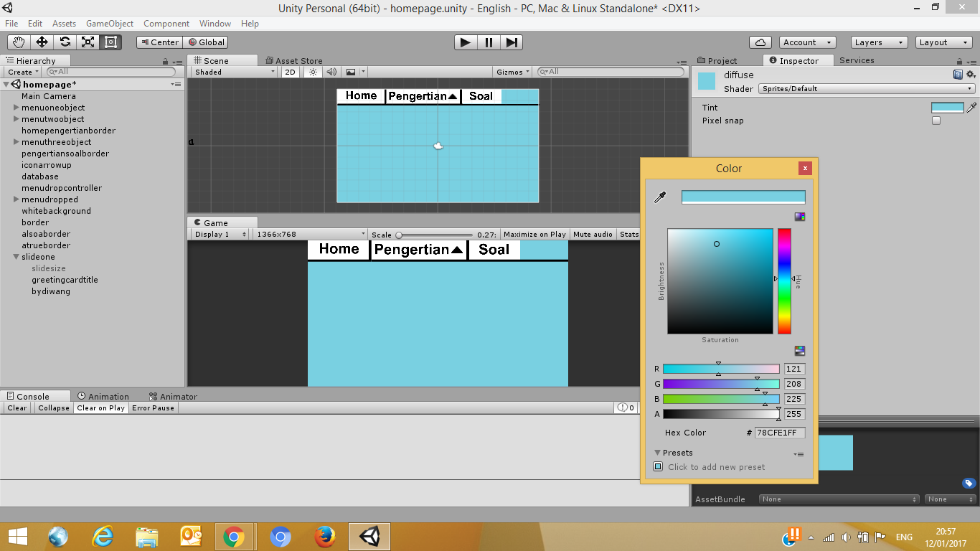Open the Cloud services button
The image size is (980, 551).
(x=760, y=42)
